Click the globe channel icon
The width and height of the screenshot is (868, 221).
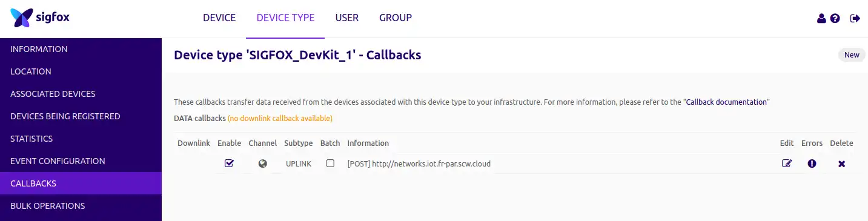[262, 163]
